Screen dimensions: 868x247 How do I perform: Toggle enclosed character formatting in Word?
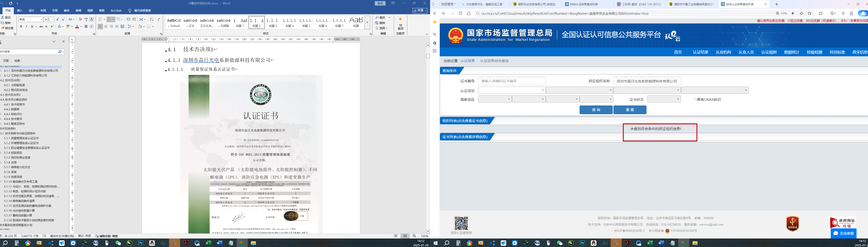click(92, 27)
